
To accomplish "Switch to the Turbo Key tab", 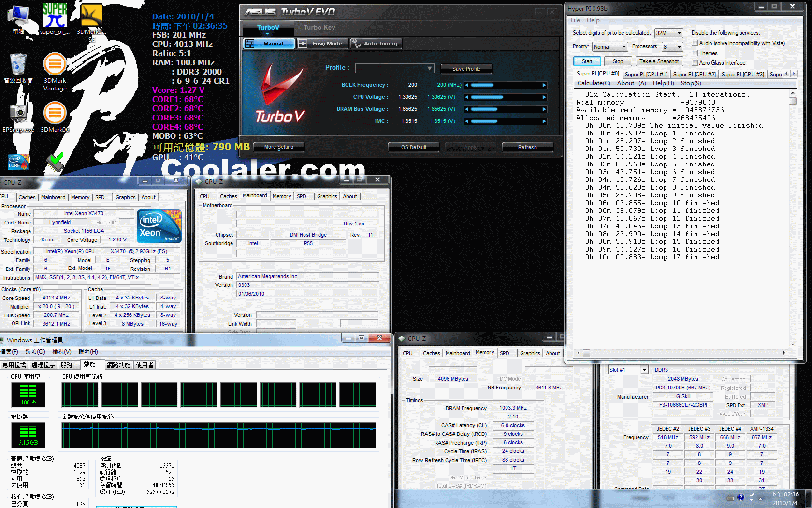I will [x=319, y=28].
